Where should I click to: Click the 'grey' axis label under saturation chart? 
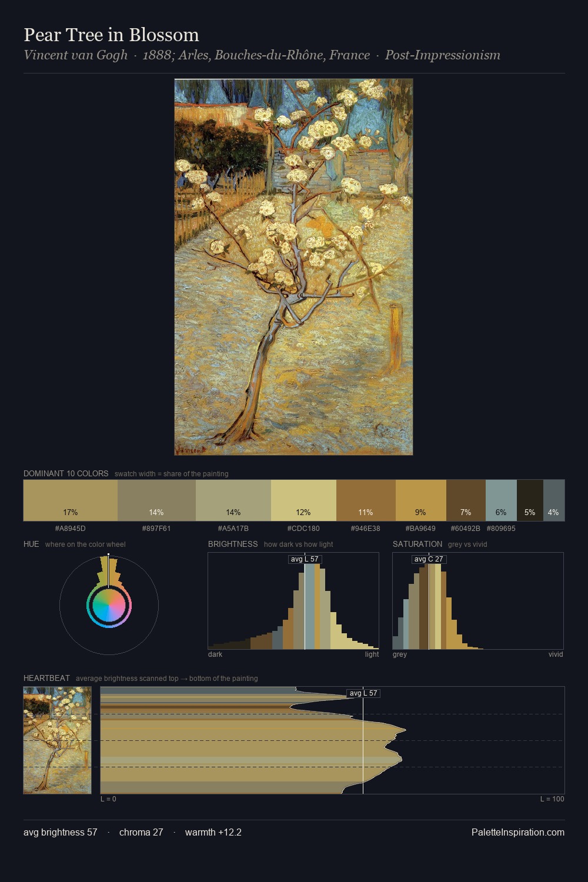pyautogui.click(x=400, y=654)
